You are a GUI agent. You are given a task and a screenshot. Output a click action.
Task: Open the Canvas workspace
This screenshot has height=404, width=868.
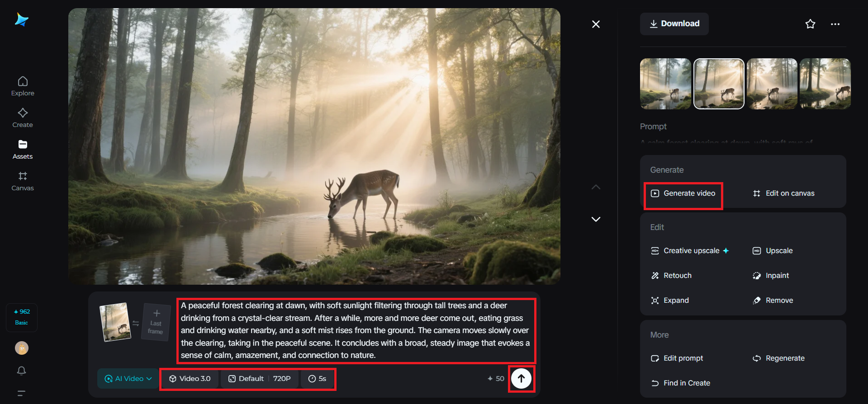tap(23, 181)
